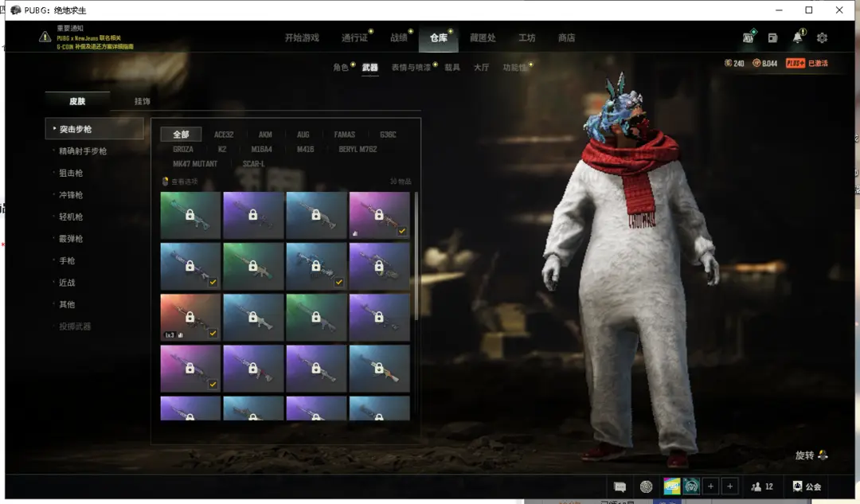The height and width of the screenshot is (504, 860).
Task: Filter skins by AKM
Action: [265, 135]
